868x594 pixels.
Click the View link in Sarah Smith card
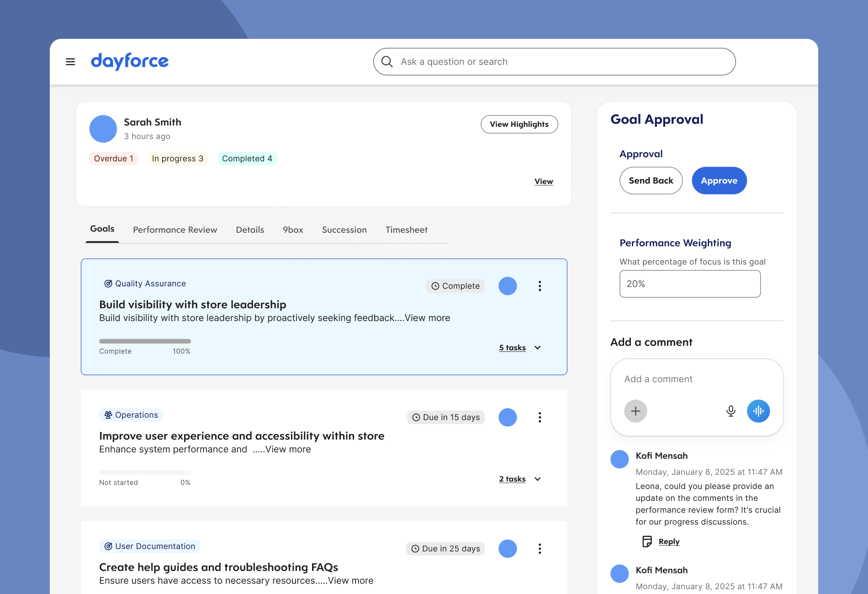tap(544, 181)
